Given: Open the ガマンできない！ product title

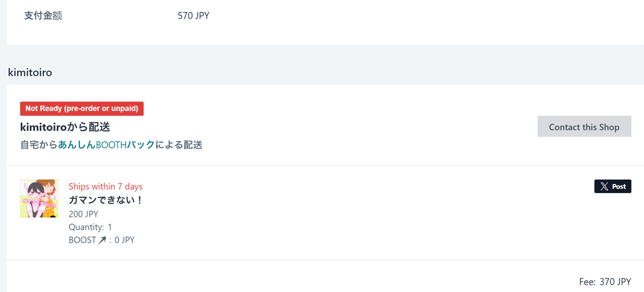Looking at the screenshot, I should 106,200.
